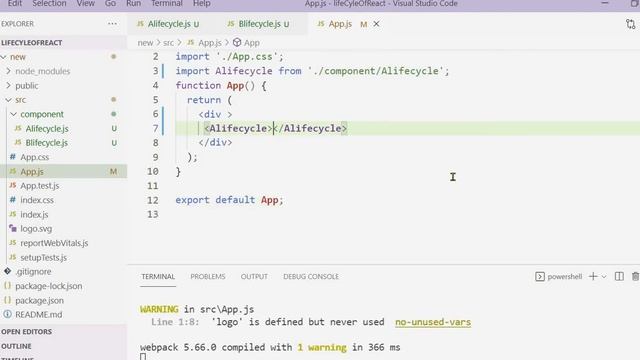Select the TERMINAL panel tab
Screen dimensions: 640x360
pos(158,277)
